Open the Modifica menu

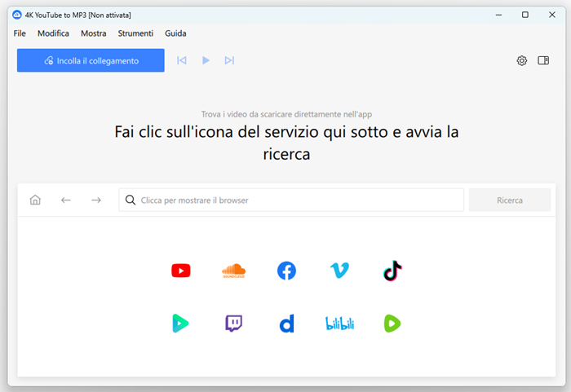coord(53,33)
